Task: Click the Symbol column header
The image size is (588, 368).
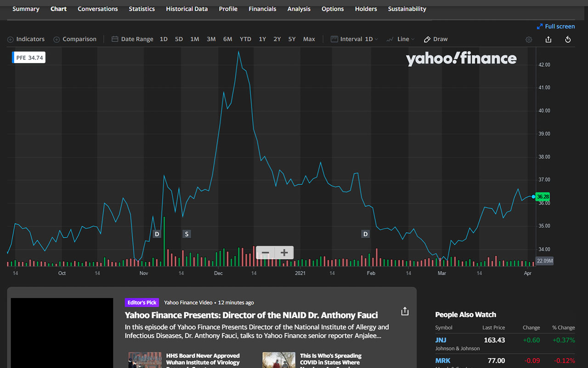Action: click(x=444, y=328)
